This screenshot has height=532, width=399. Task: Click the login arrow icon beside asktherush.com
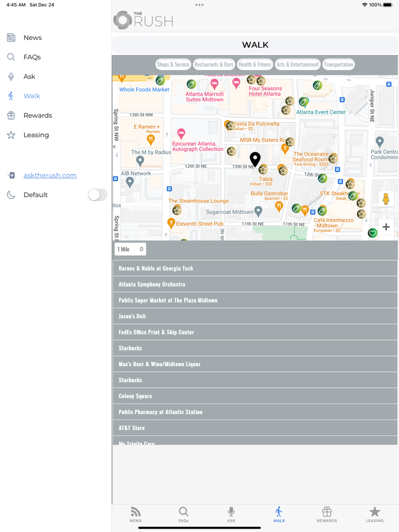coord(11,175)
